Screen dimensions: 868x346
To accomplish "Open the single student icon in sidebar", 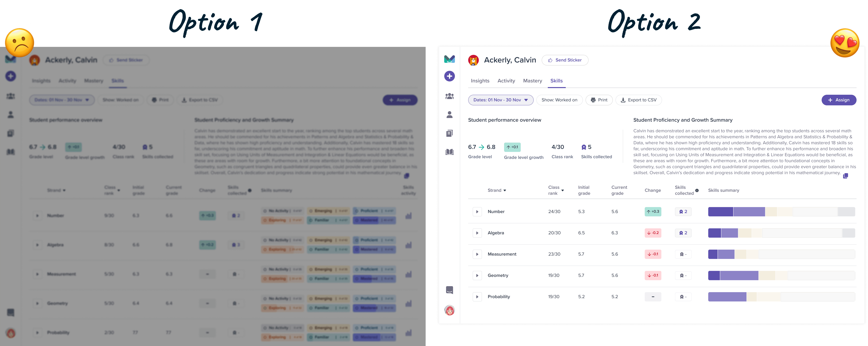I will pyautogui.click(x=449, y=115).
